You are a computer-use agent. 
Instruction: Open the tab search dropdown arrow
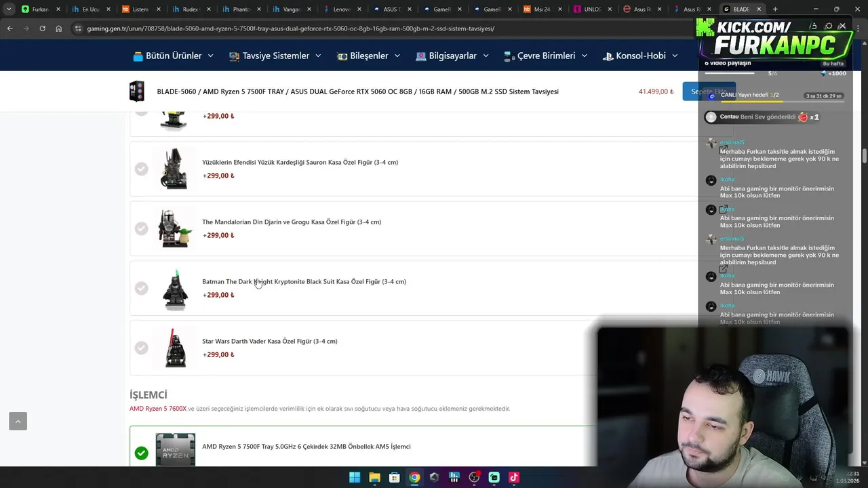pyautogui.click(x=8, y=9)
